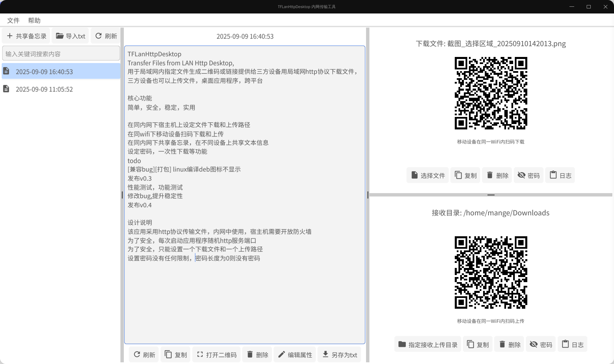This screenshot has width=614, height=364.
Task: Click the download QR code image
Action: [491, 93]
